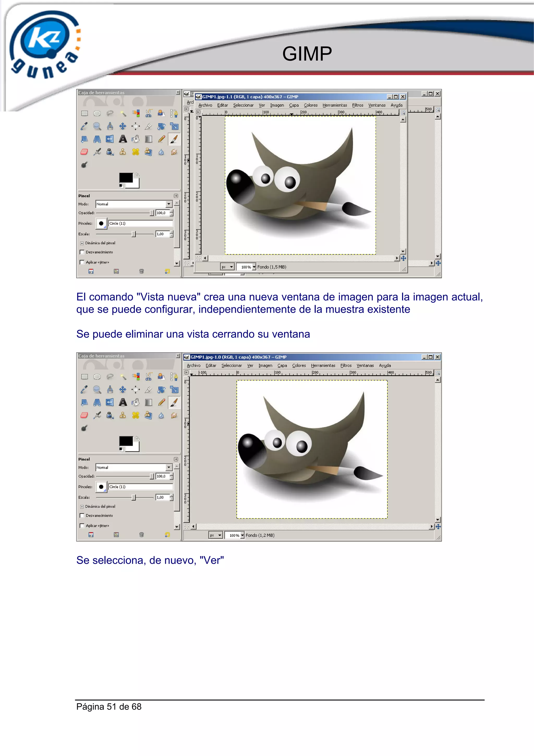
Task: Restore tool options icon in bottom toolbox
Action: [116, 535]
